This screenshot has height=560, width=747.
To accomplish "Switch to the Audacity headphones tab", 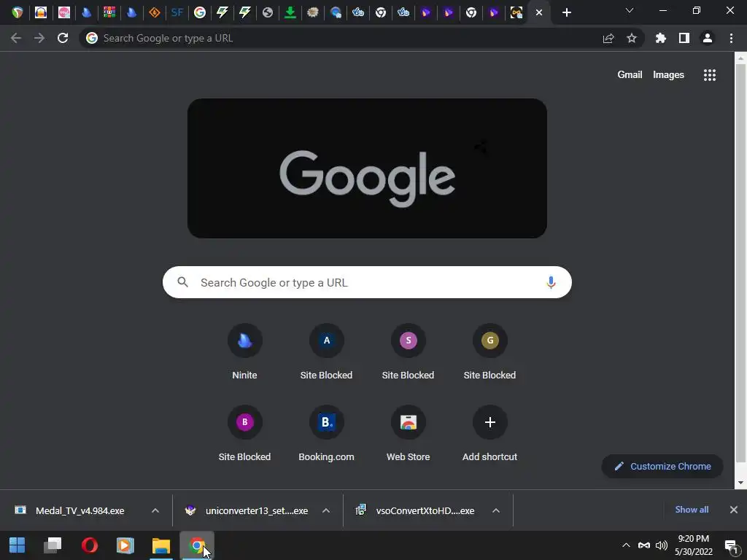I will click(41, 12).
